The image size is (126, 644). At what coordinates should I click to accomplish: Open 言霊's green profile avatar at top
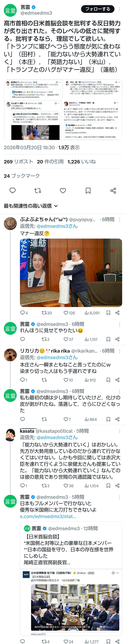pyautogui.click(x=10, y=10)
